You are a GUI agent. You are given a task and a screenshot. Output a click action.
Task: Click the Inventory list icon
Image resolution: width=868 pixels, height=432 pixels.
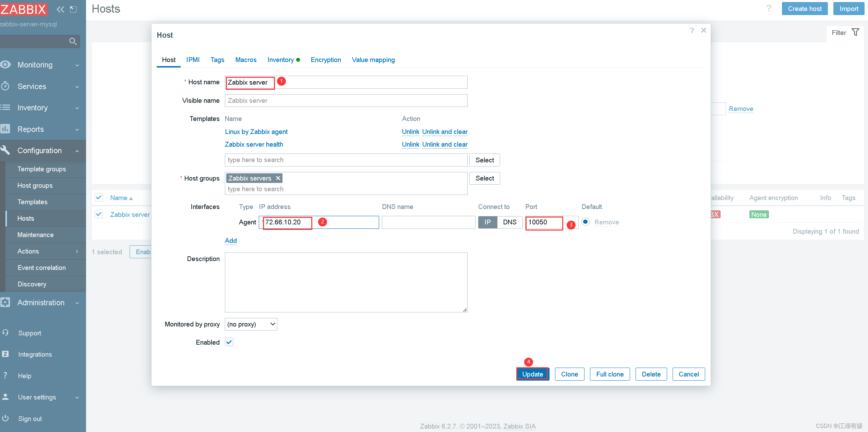coord(5,108)
